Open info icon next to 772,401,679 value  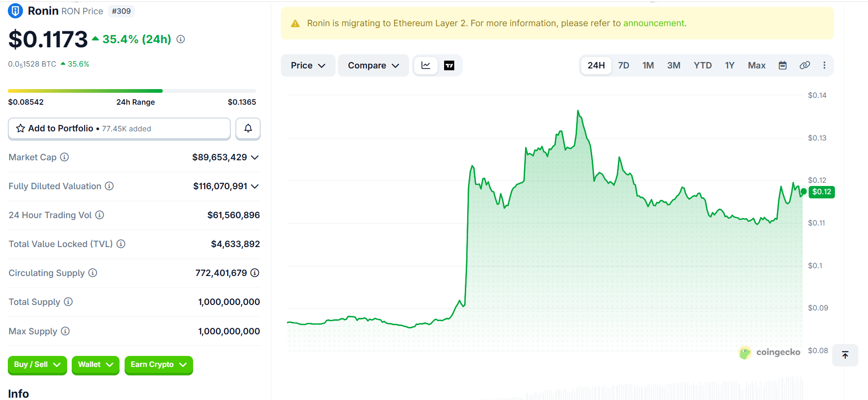click(x=255, y=273)
